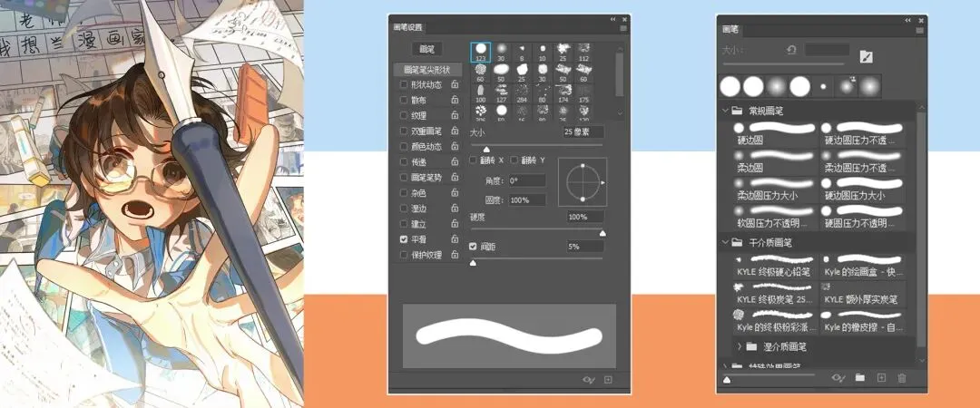Click 角度 input field
980x408 pixels.
point(527,180)
